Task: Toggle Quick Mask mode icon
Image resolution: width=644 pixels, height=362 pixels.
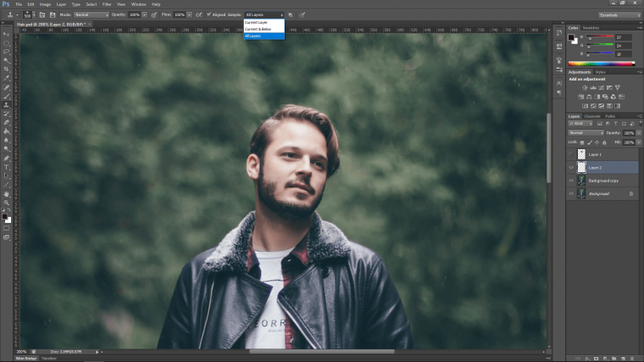Action: point(6,228)
